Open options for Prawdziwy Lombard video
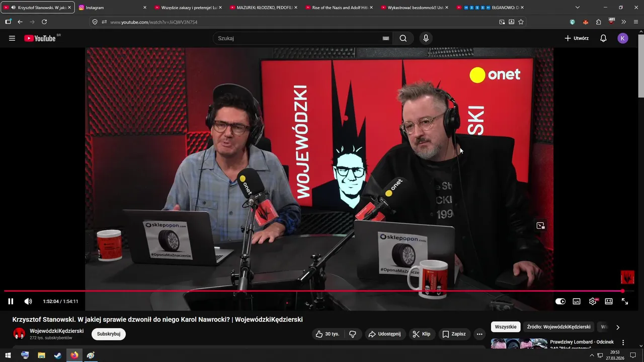This screenshot has height=362, width=644. (x=623, y=342)
